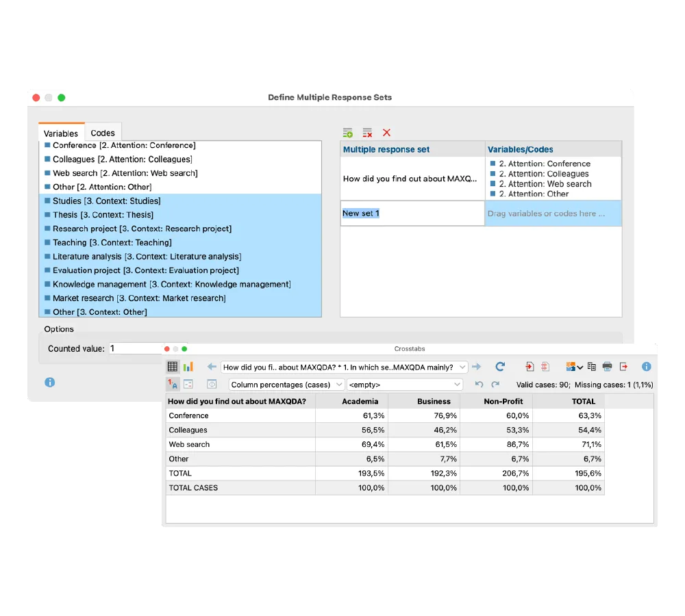Viewport: 685px width, 616px height.
Task: Undo the last change in Crosstabs
Action: (480, 384)
